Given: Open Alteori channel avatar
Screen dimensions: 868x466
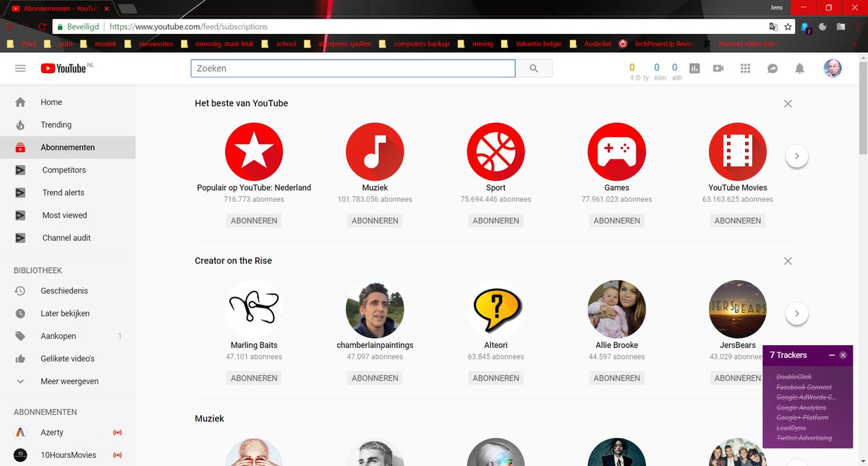Looking at the screenshot, I should click(x=495, y=310).
